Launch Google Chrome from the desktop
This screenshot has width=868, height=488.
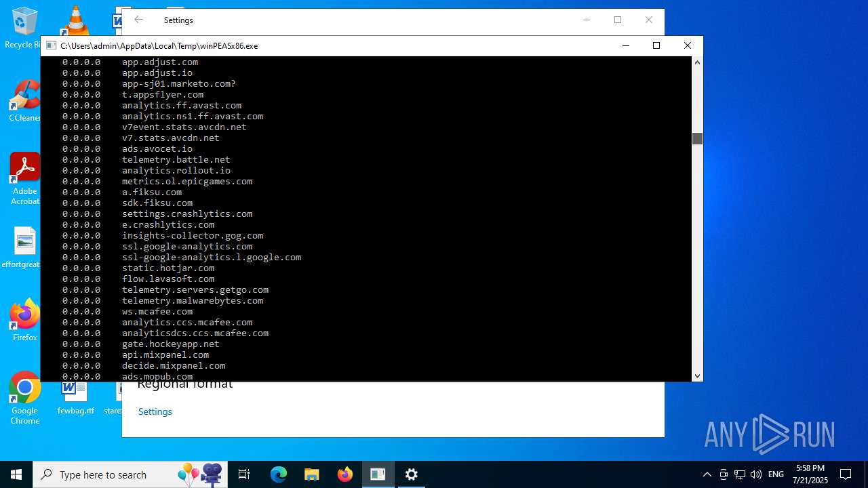point(24,399)
